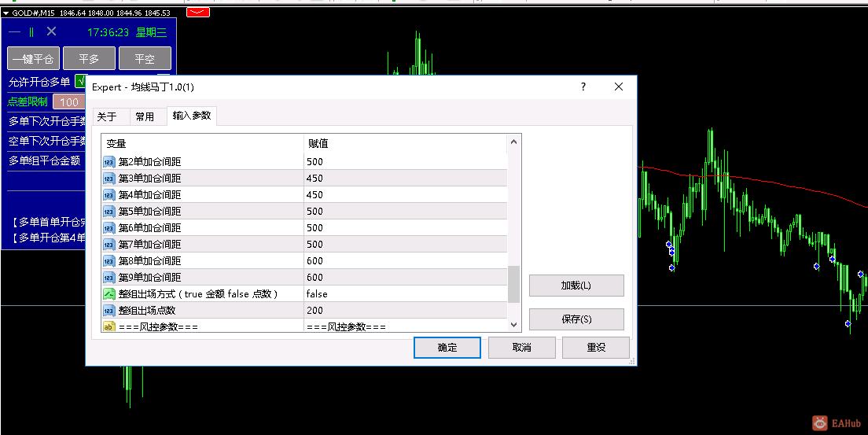
Task: Click the 第2单加仓间距 variable name
Action: (x=149, y=162)
